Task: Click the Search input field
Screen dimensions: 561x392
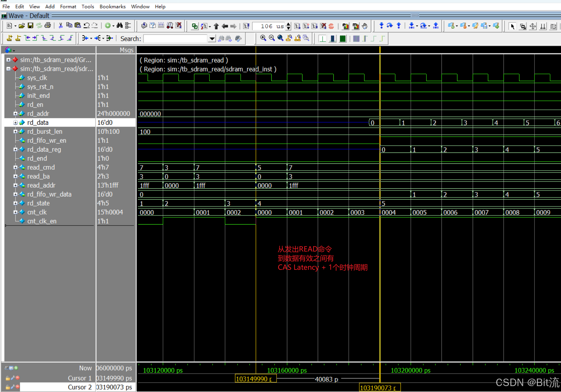Action: (176, 38)
